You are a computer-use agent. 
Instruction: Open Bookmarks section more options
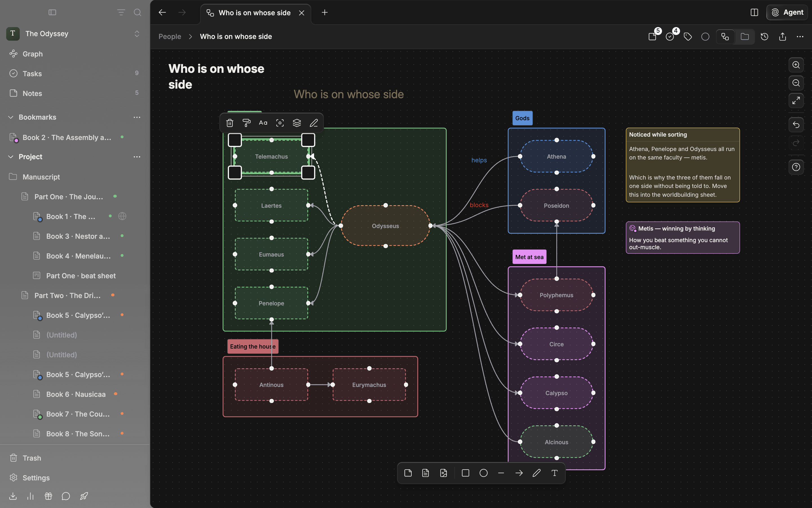[x=136, y=117]
